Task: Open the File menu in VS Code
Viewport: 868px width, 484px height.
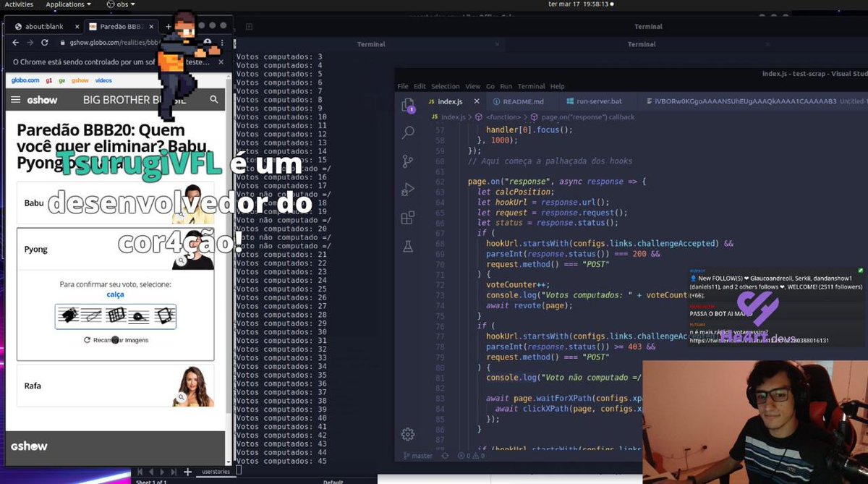Action: click(403, 86)
